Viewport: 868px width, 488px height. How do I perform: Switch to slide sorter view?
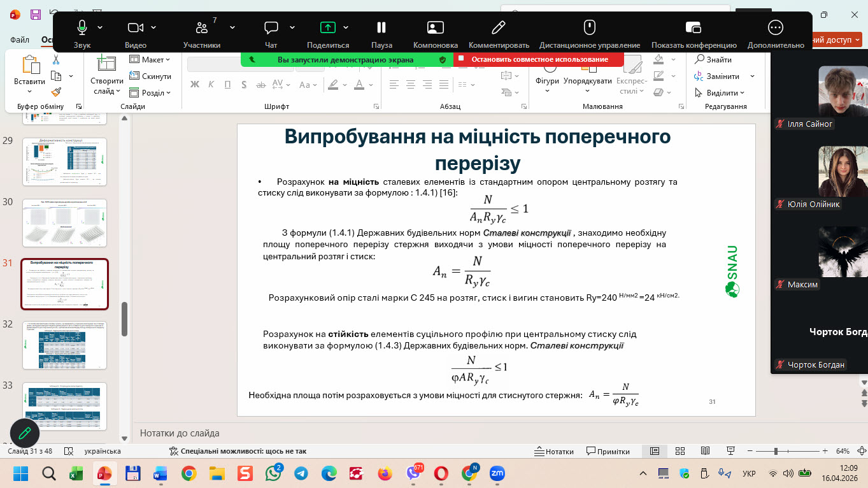click(x=679, y=451)
